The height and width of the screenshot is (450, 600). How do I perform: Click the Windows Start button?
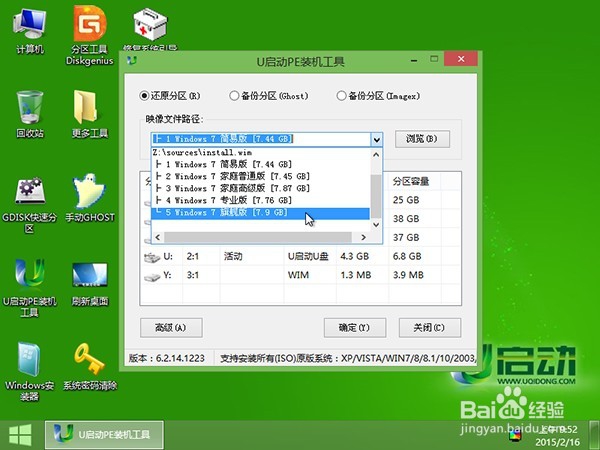click(20, 435)
